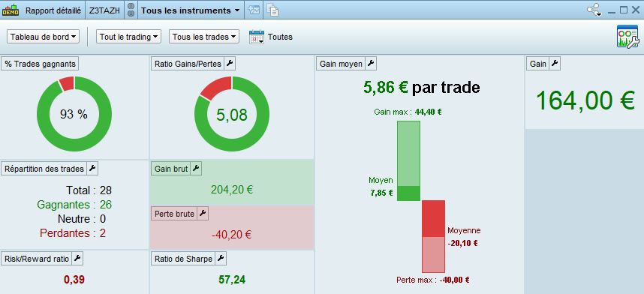This screenshot has height=294, width=644.
Task: Click the 0,39 risk/reward value
Action: [74, 280]
